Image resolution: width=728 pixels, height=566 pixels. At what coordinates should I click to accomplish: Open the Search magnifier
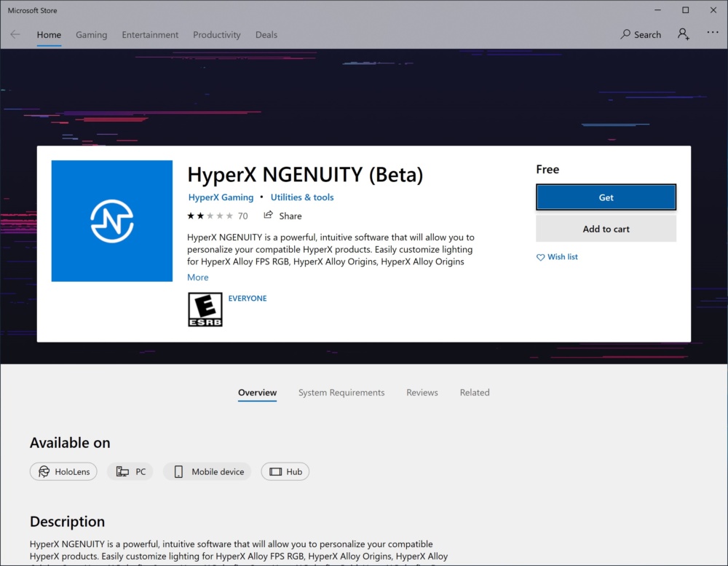[x=625, y=34]
